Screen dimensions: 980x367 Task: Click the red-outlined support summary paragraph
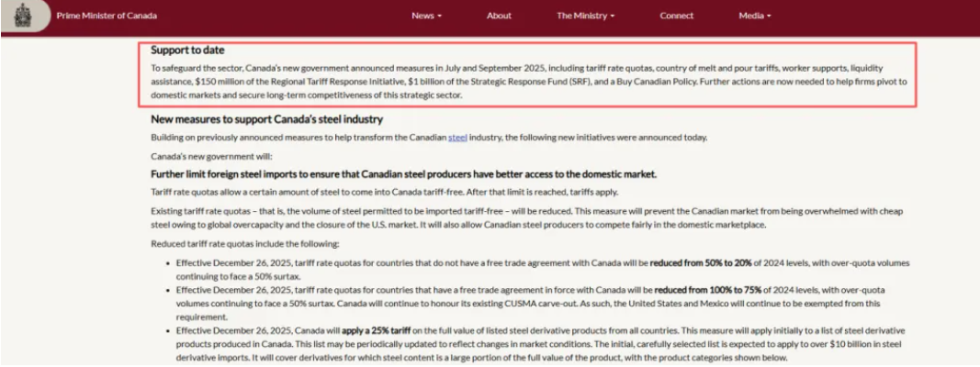click(x=528, y=82)
